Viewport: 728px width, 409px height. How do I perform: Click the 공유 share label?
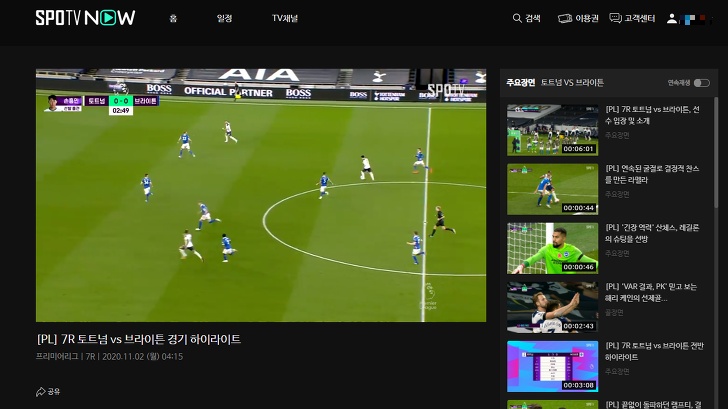click(x=54, y=391)
